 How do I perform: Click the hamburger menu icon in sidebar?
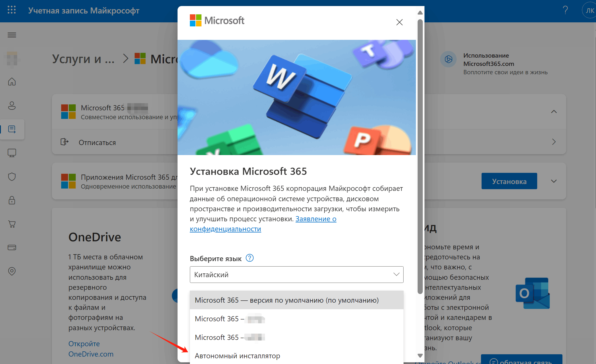[x=12, y=35]
